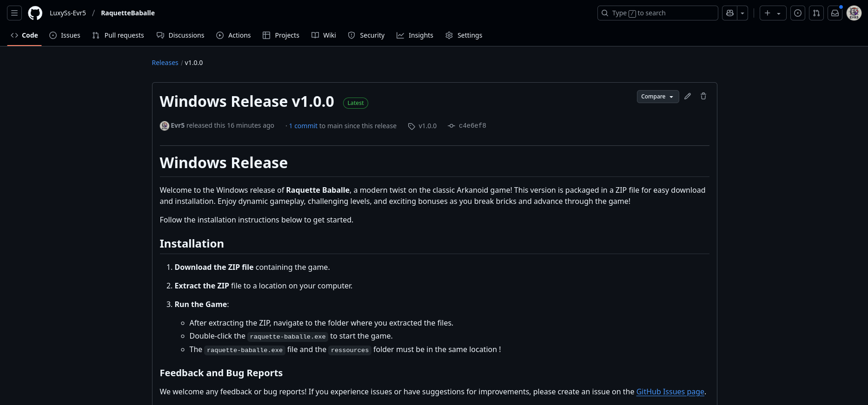Go back to Releases breadcrumb
The width and height of the screenshot is (868, 405).
pyautogui.click(x=165, y=63)
